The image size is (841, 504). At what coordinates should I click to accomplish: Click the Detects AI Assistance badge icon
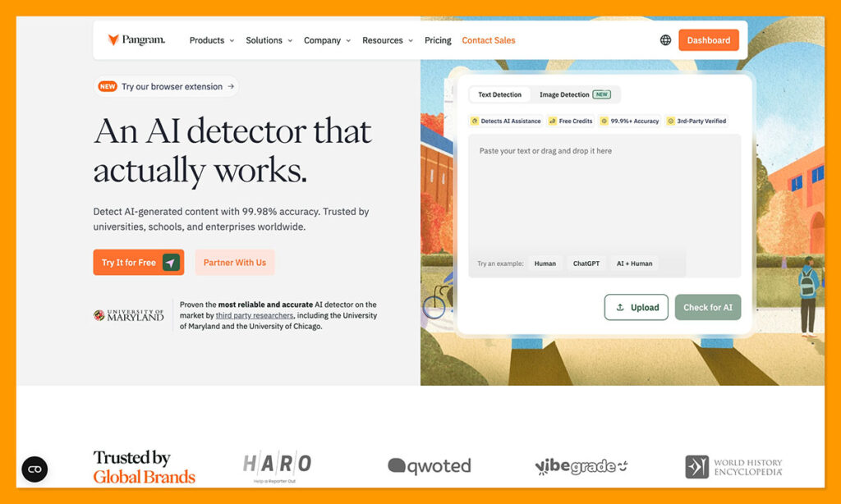474,121
